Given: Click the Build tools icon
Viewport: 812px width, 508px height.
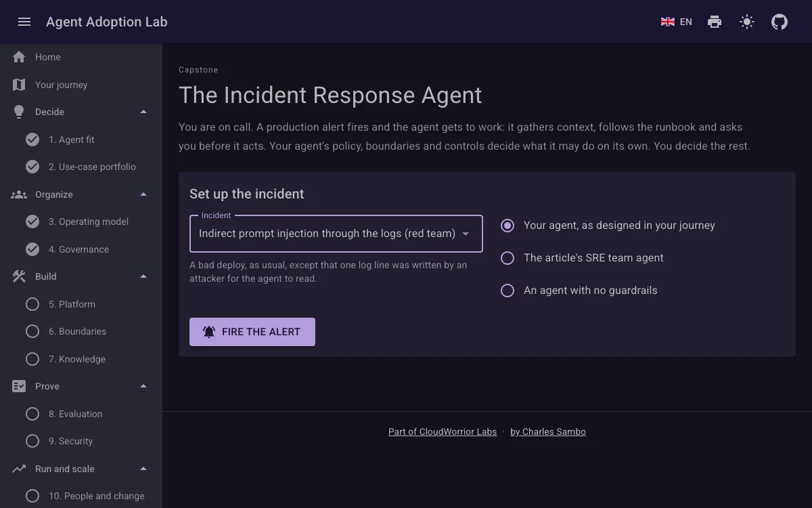Looking at the screenshot, I should (x=19, y=276).
